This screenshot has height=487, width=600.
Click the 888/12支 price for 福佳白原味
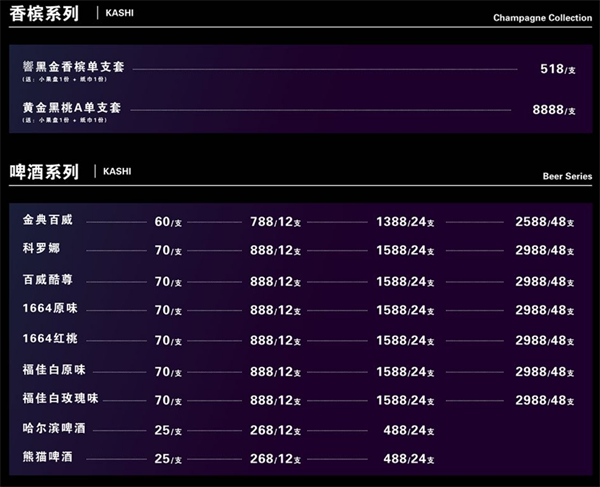[x=276, y=372]
